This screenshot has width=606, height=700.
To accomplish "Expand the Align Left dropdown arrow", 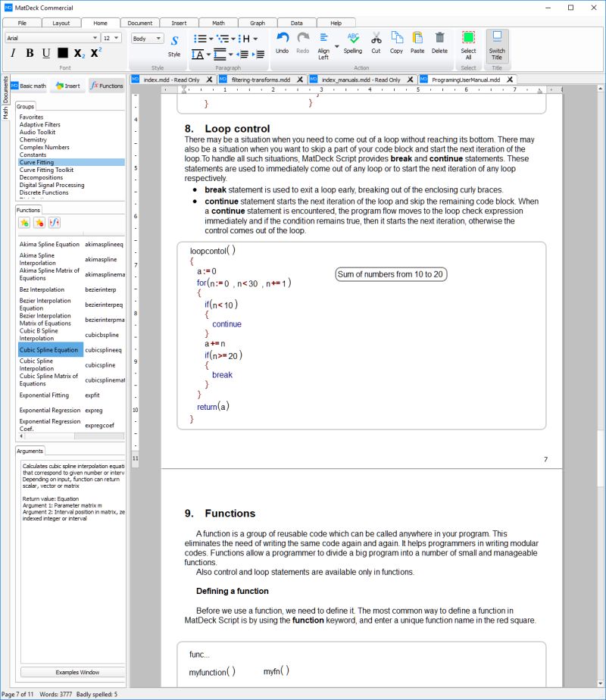I will coord(337,46).
